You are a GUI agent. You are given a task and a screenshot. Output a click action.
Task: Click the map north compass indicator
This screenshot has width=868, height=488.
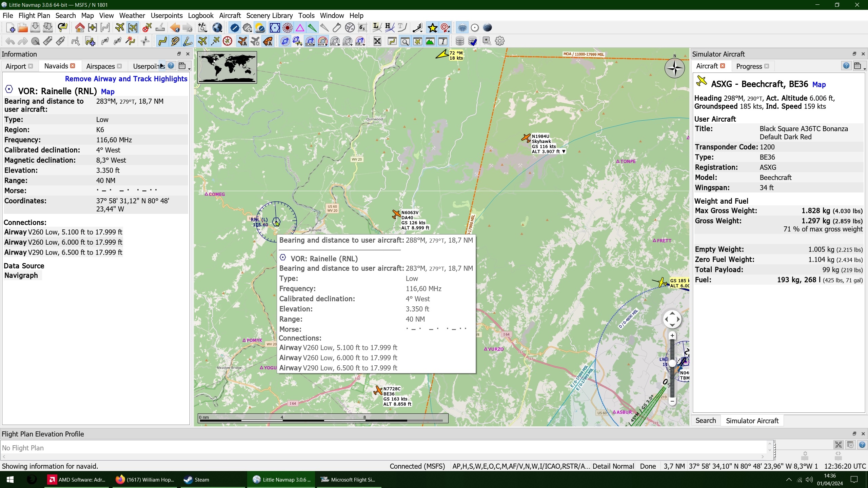point(674,68)
